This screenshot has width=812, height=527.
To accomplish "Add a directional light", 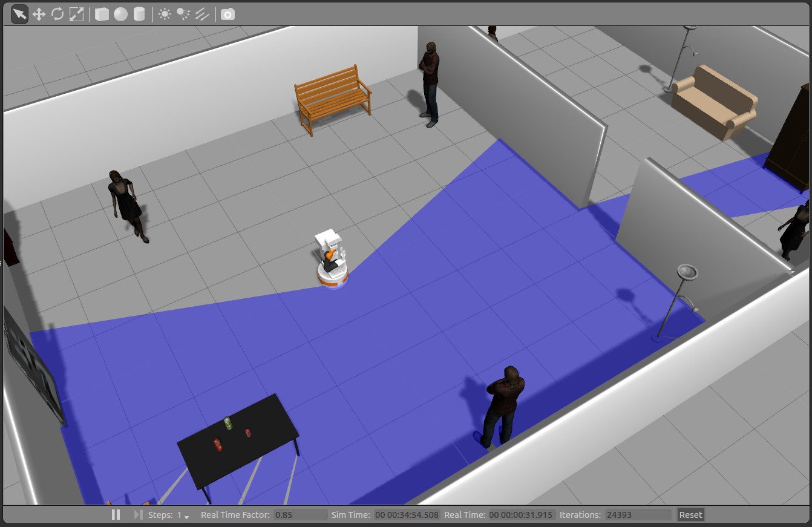I will click(x=201, y=14).
